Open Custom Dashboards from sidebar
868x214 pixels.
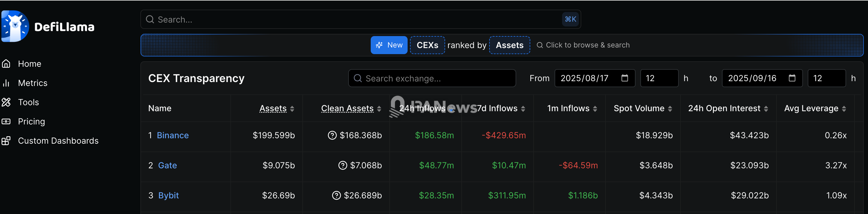tap(58, 141)
